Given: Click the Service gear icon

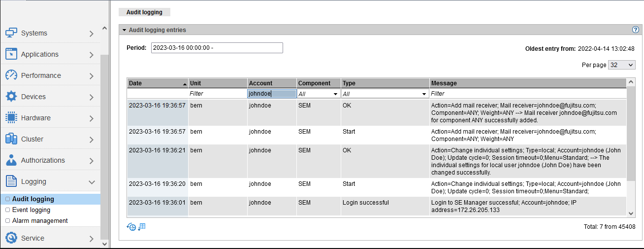Looking at the screenshot, I should 11,238.
